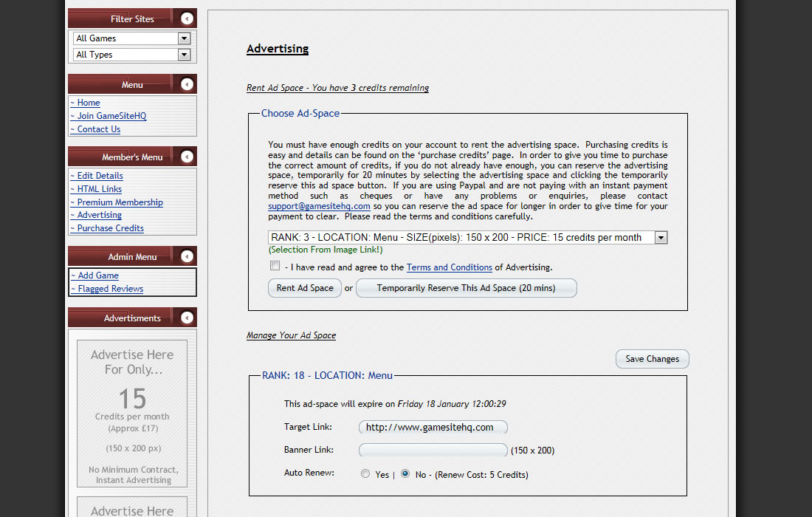Collapse the Menu panel arrow icon
This screenshot has height=517, width=812.
(187, 84)
